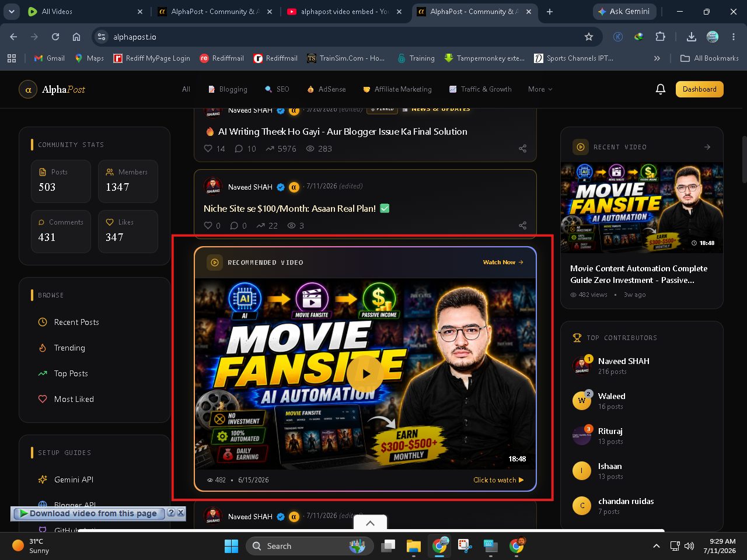Like the AI Writing Theek Ho Gayi post
Image resolution: width=747 pixels, height=560 pixels.
(x=208, y=149)
